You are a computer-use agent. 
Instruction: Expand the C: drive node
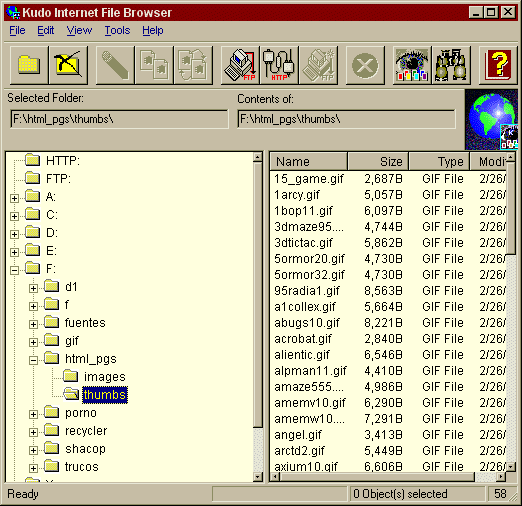coord(14,216)
